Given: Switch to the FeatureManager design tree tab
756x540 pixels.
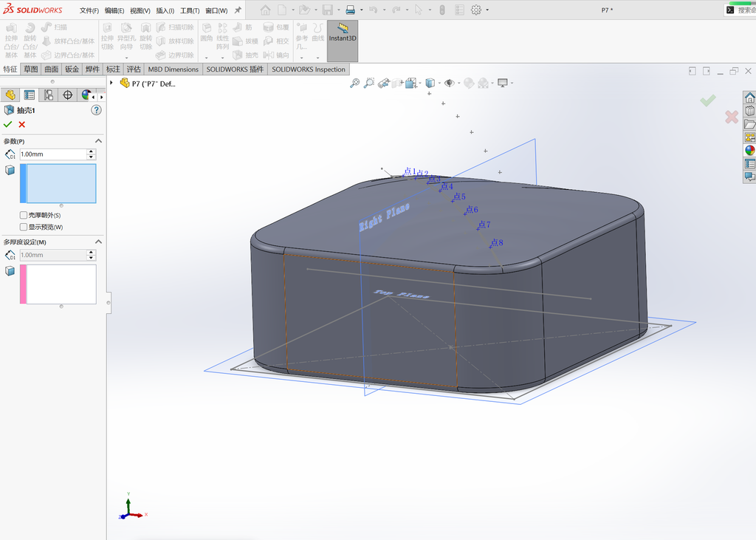Looking at the screenshot, I should click(10, 95).
